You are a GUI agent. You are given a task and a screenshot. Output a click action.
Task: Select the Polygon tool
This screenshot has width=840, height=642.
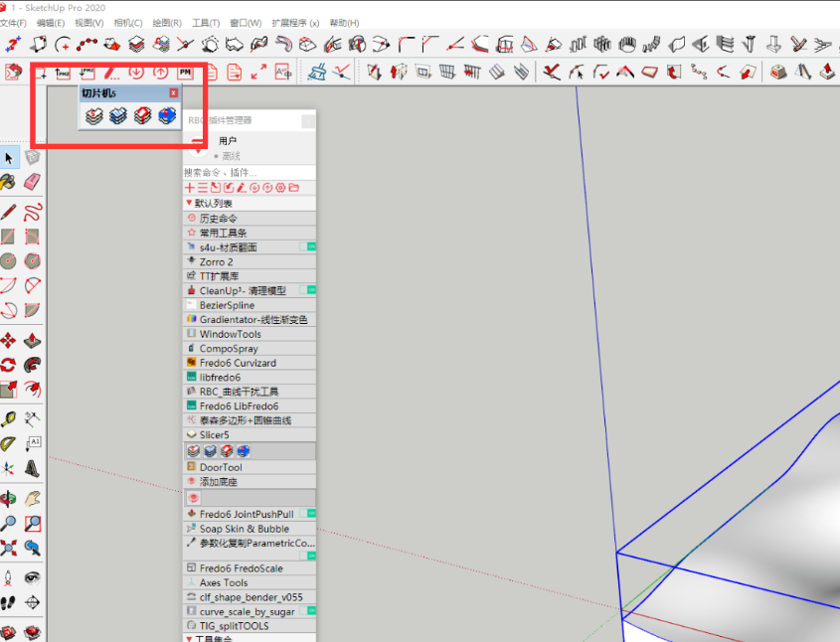point(32,261)
